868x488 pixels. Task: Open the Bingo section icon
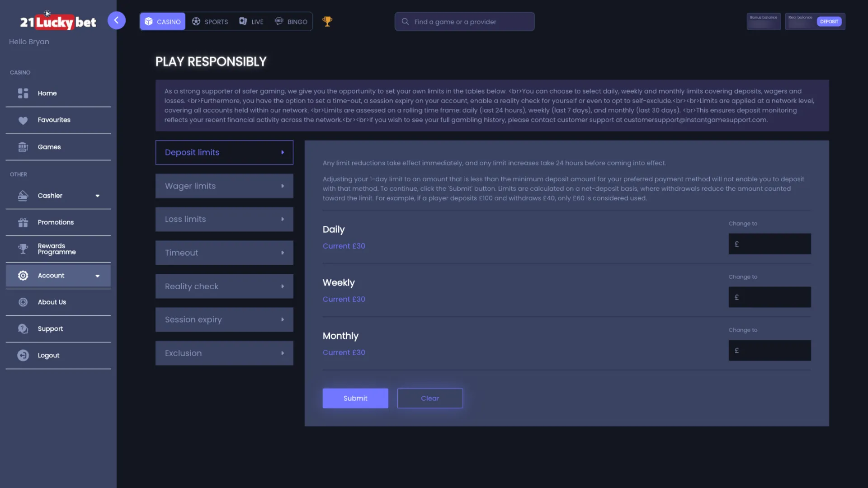click(278, 21)
